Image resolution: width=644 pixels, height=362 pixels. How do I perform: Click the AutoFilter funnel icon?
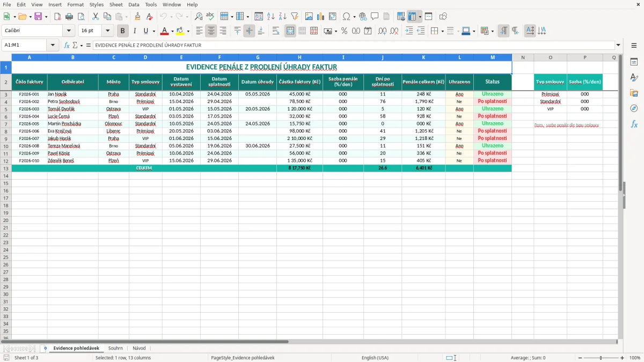294,17
